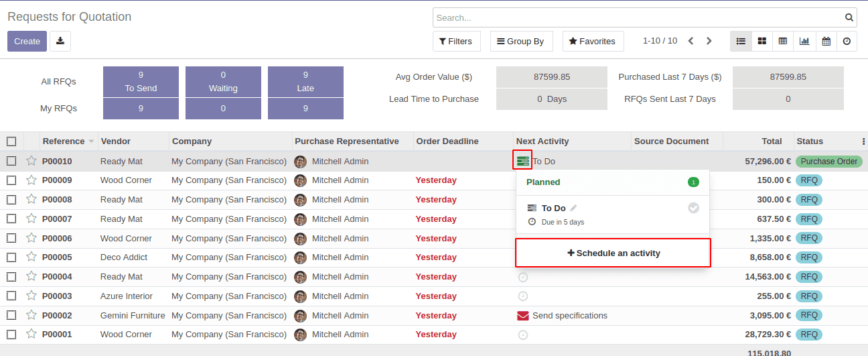Click Mitchell Admin avatar in P00008 row
The image size is (868, 356).
pos(300,200)
